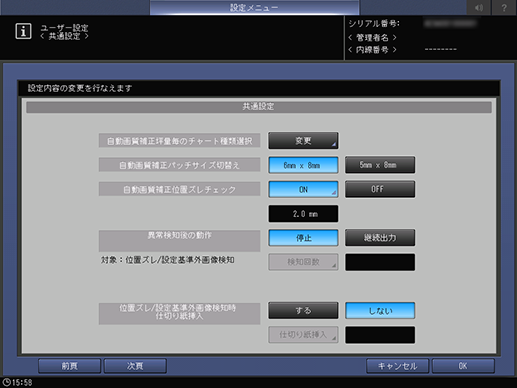The image size is (517, 388).
Task: Select 継続出力 after abnormality detection
Action: coord(380,238)
